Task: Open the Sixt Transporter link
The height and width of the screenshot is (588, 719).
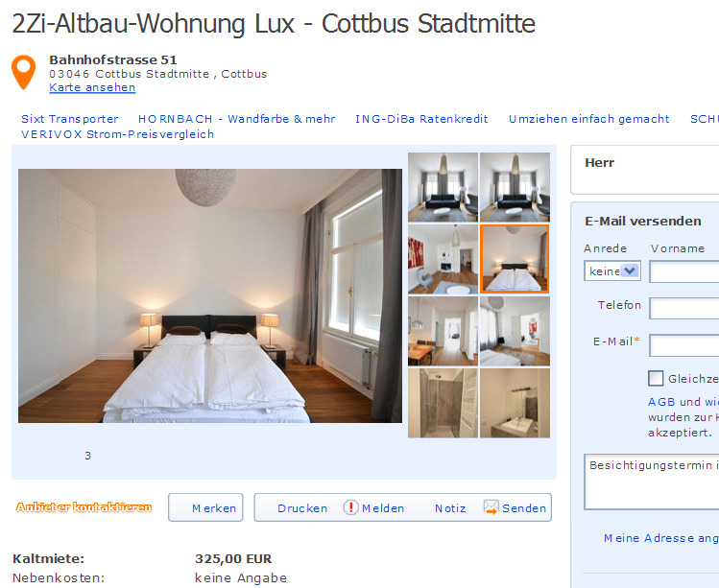Action: tap(70, 119)
